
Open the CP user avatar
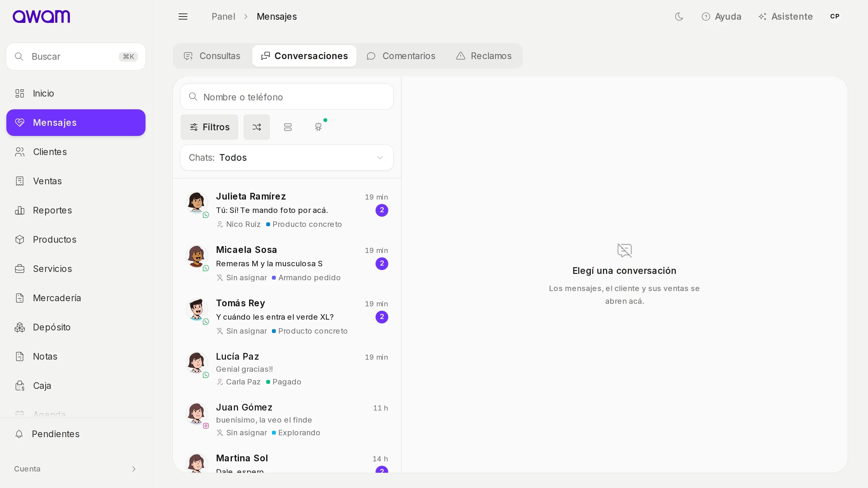(x=835, y=17)
